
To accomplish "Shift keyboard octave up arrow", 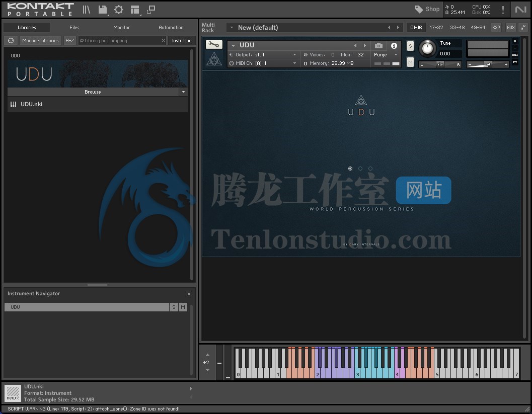I will pos(207,355).
